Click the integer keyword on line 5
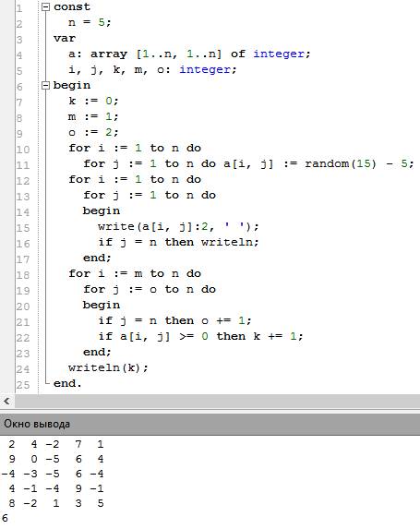420x529 pixels. pos(204,70)
